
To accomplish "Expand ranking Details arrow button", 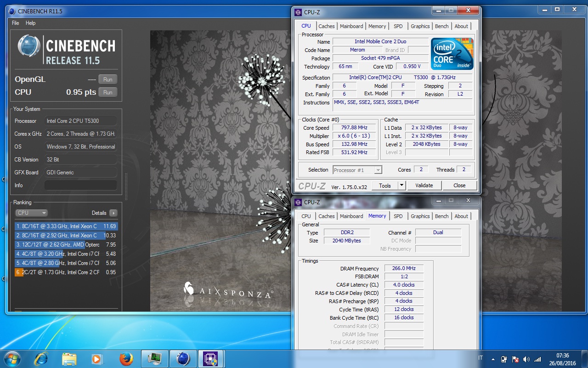I will [113, 213].
